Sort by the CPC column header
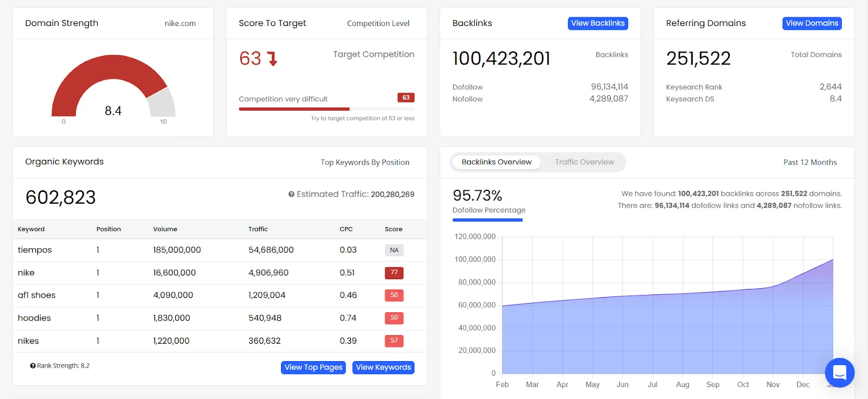Viewport: 868px width, 399px height. (x=346, y=229)
